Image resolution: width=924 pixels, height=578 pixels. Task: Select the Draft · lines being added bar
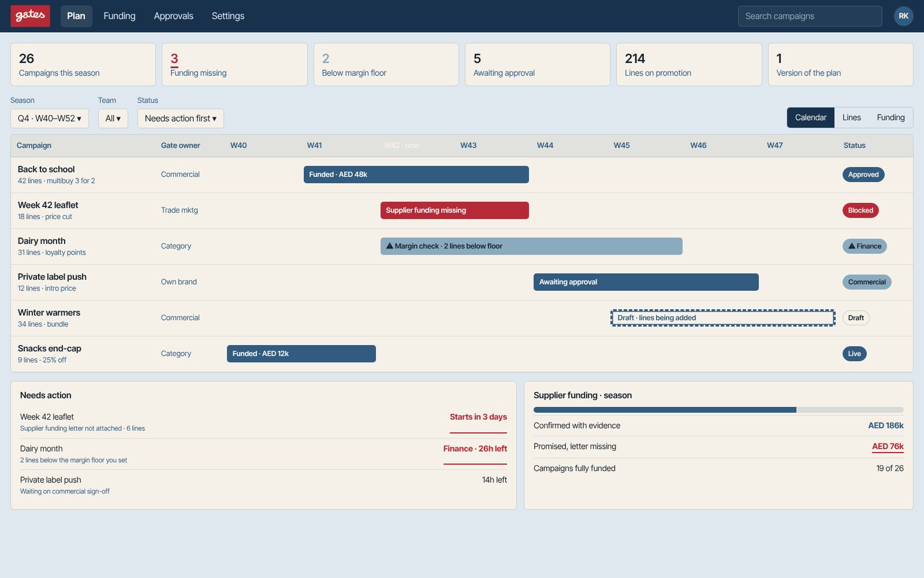723,318
